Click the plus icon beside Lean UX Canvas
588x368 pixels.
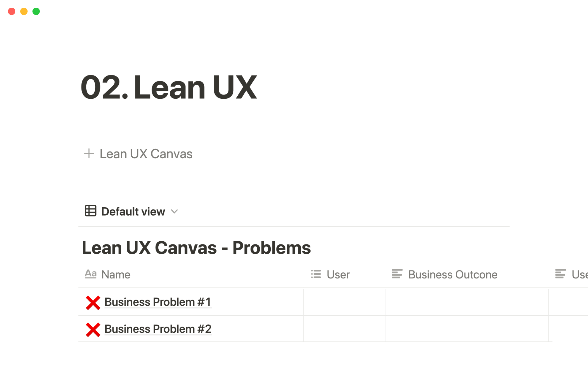89,153
